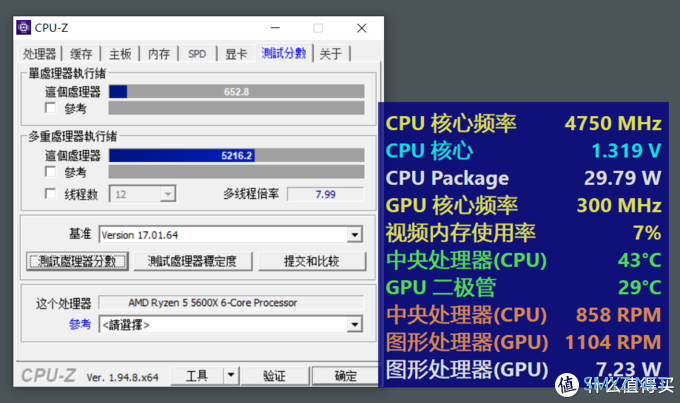
Task: Close the CPU-Z window
Action: tap(362, 28)
